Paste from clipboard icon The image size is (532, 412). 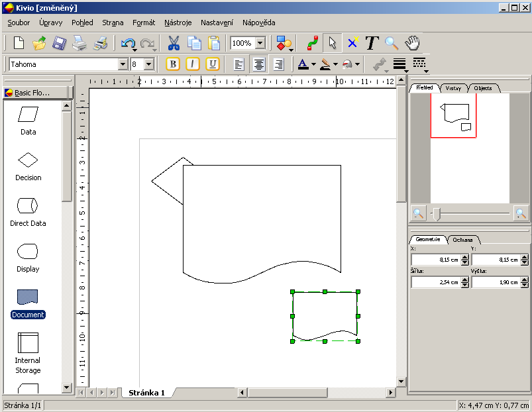[x=214, y=43]
